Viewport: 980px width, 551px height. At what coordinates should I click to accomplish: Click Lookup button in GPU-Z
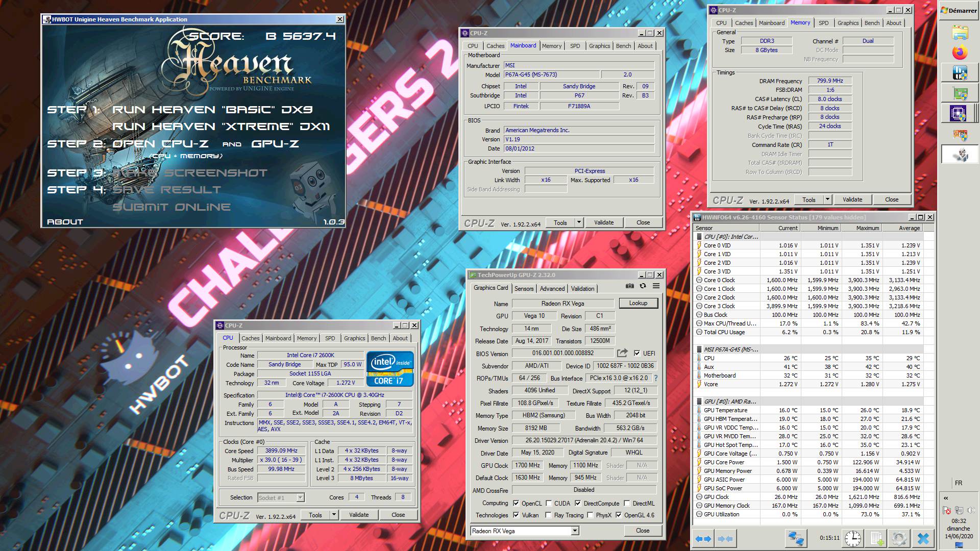(638, 303)
